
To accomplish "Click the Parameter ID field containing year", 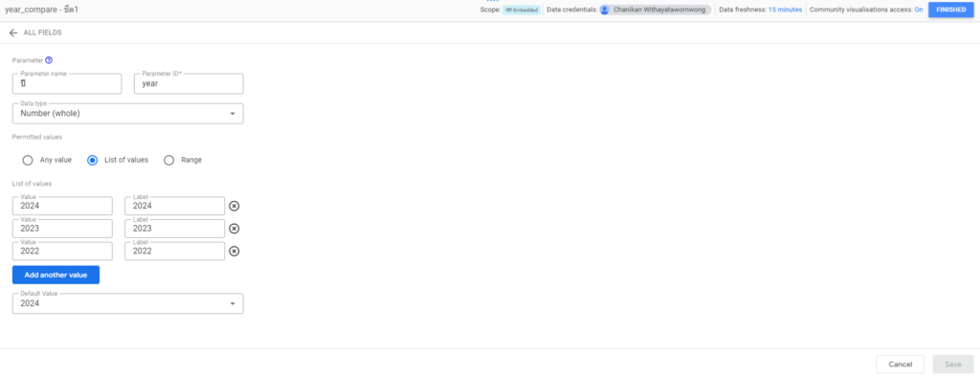I will click(x=189, y=83).
